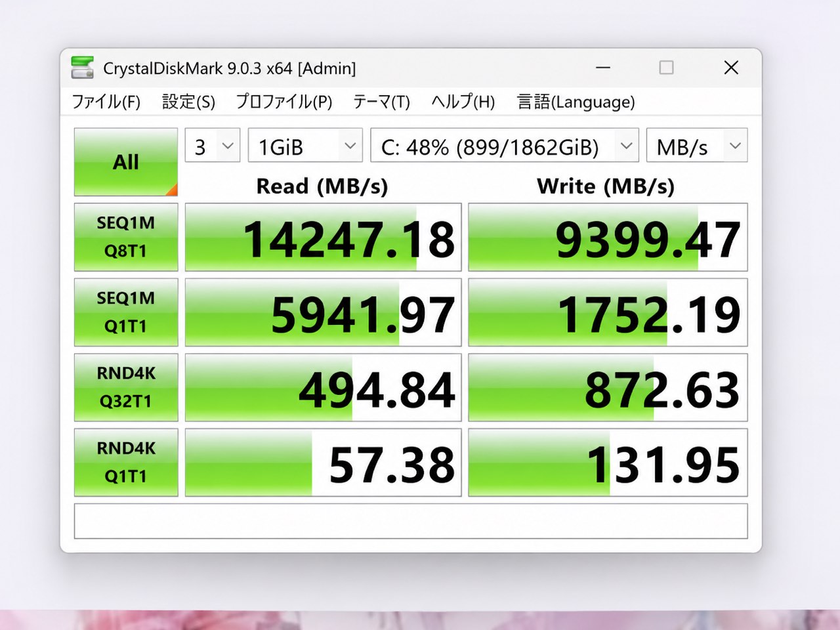Run the SEQ1M Q8T1 test
This screenshot has width=840, height=630.
tap(126, 237)
